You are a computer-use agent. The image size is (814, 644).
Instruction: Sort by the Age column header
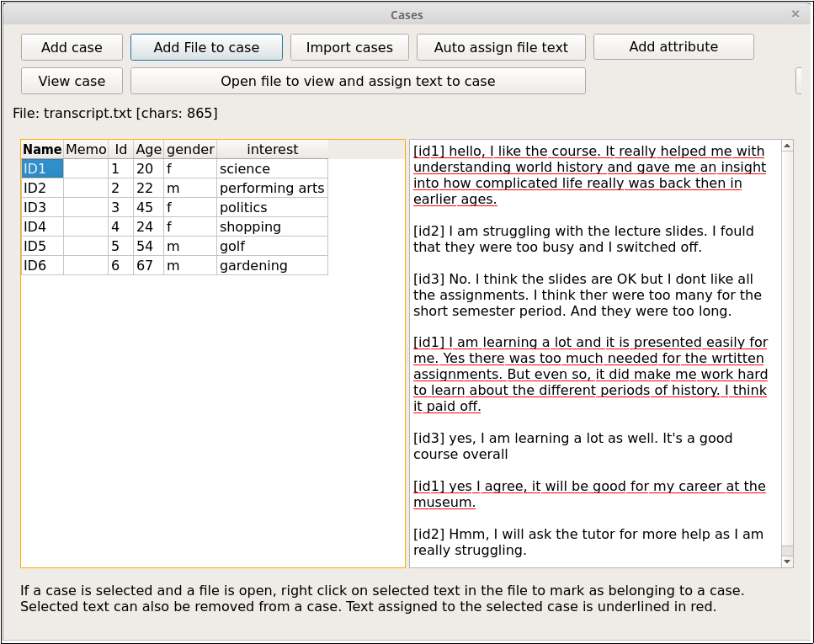point(148,150)
